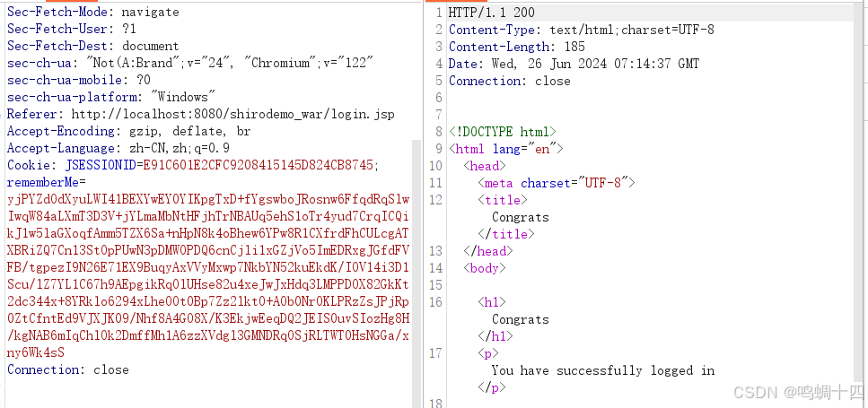Click the Content-Length: 185 header
The height and width of the screenshot is (408, 868).
[516, 47]
